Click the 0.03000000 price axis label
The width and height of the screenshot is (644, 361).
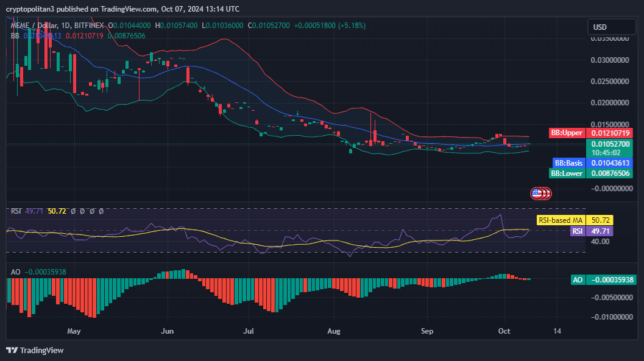pos(610,60)
